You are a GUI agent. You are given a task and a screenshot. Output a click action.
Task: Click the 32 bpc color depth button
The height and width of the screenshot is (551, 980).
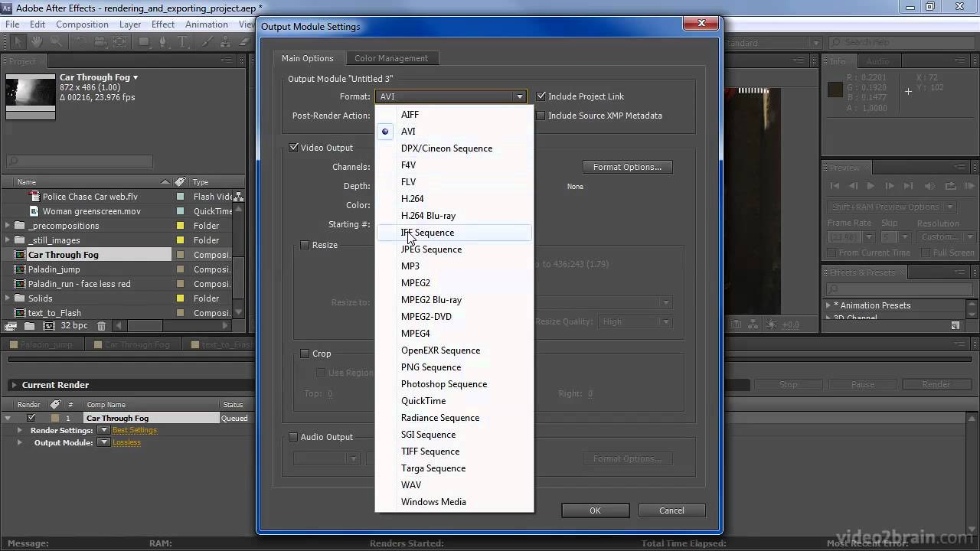tap(74, 326)
